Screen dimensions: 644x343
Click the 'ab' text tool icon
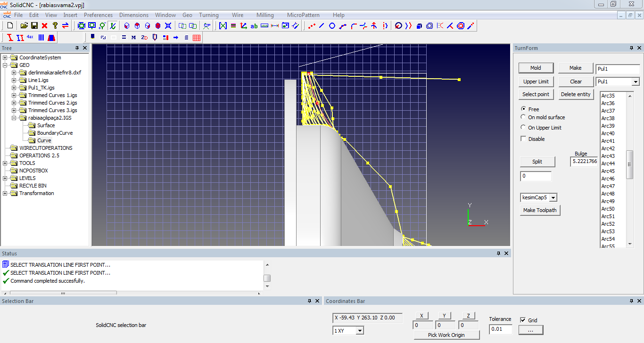point(254,26)
